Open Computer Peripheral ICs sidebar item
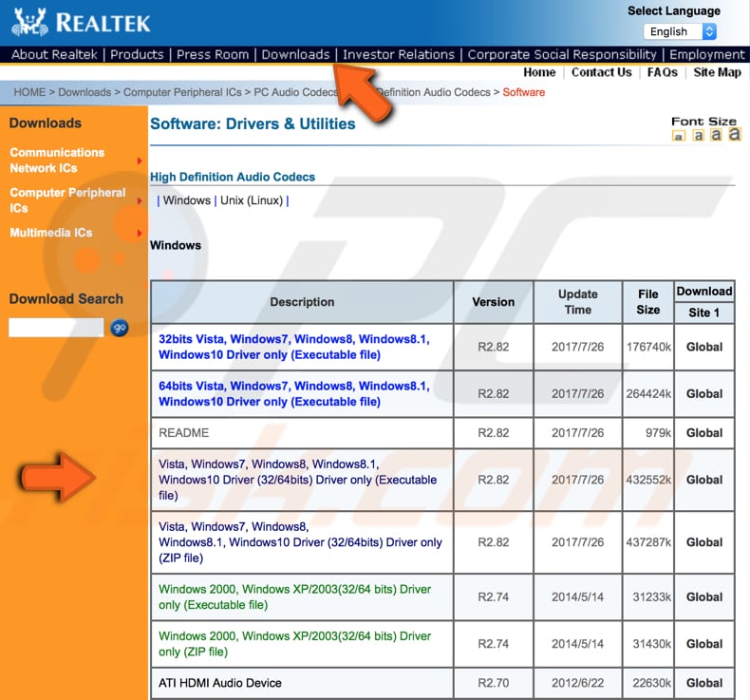The width and height of the screenshot is (750, 700). point(67,200)
